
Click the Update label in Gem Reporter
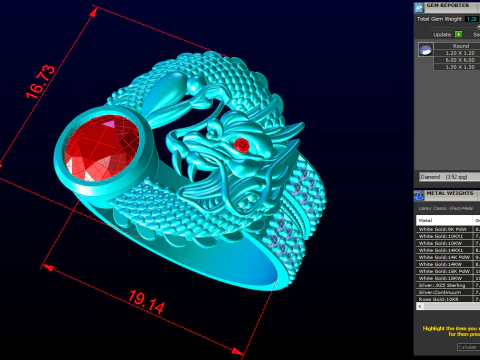[442, 35]
